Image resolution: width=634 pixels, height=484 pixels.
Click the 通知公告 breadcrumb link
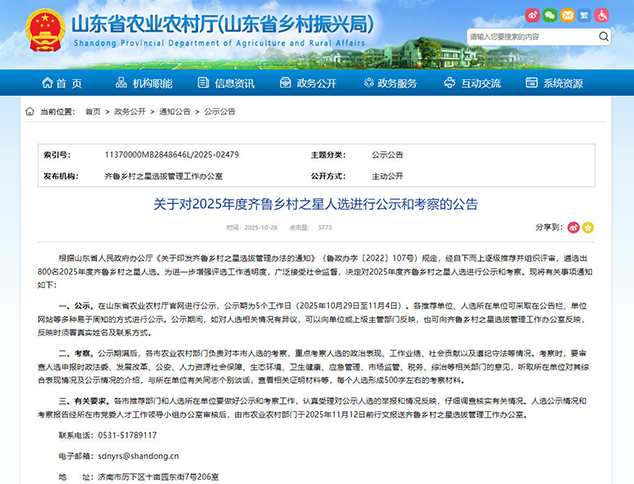[x=175, y=113]
